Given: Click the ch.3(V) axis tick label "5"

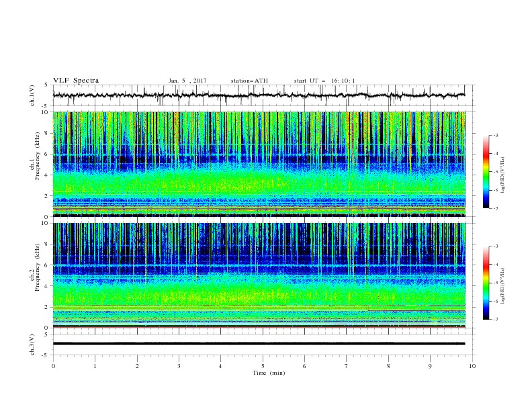Looking at the screenshot, I should [46, 334].
